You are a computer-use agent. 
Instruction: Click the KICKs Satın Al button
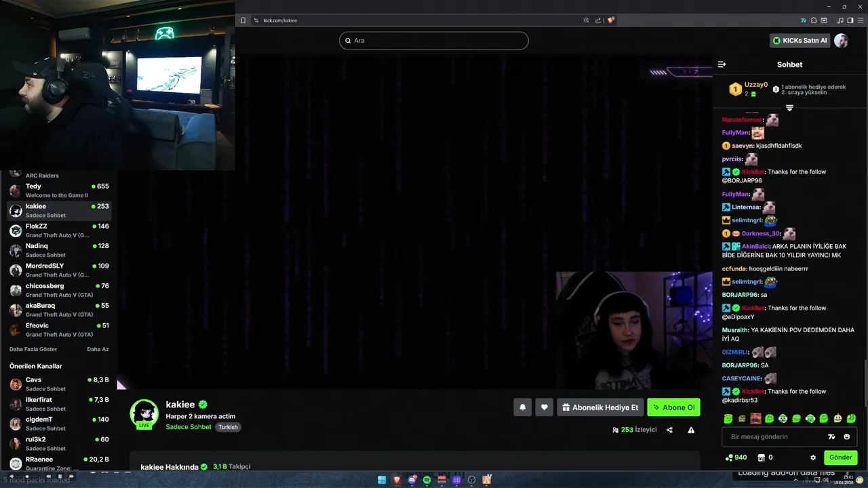[x=800, y=41]
